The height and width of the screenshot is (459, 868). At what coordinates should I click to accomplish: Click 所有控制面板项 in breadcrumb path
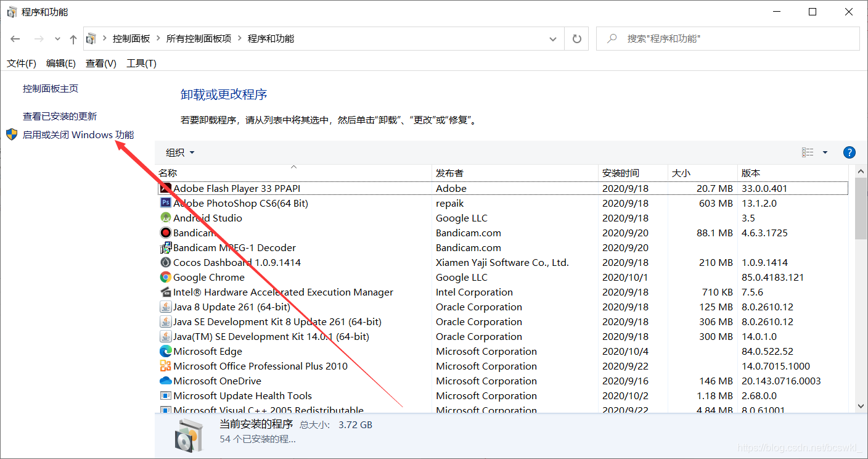199,38
